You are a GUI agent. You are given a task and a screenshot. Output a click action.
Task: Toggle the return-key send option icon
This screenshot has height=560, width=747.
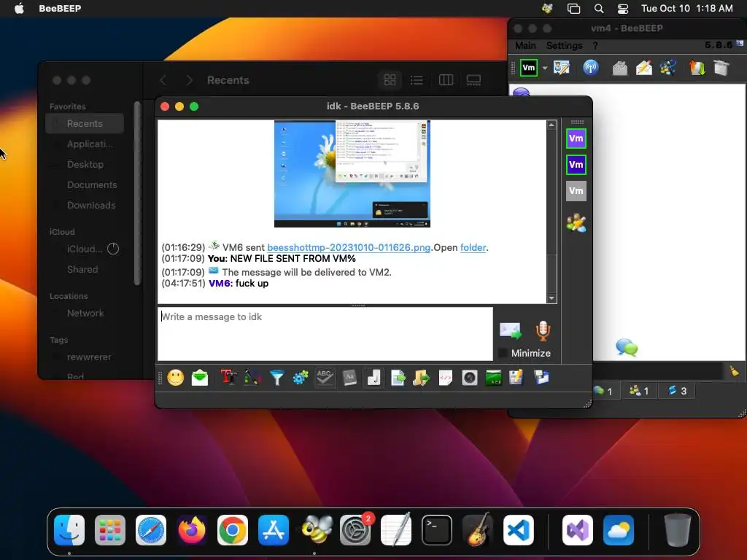click(373, 378)
